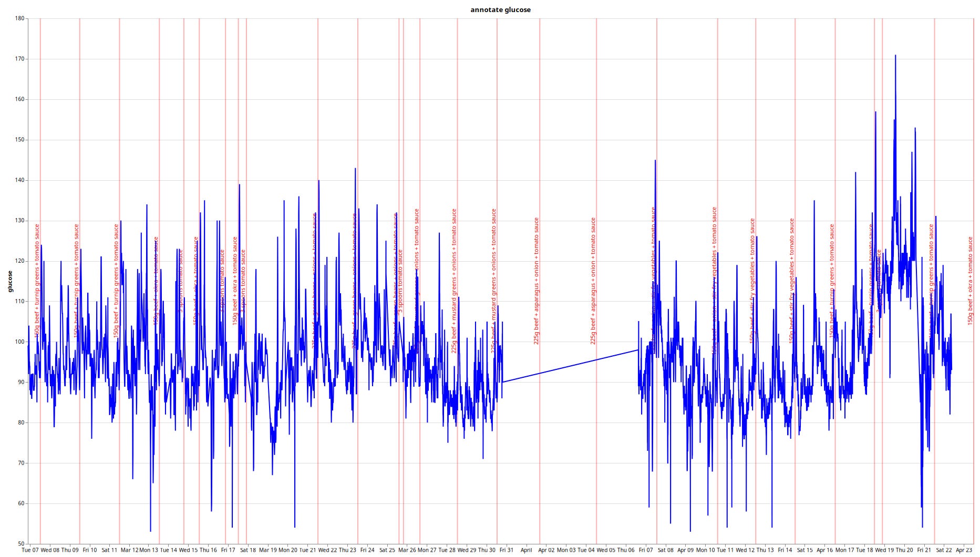Click the 'Fri 31' x-axis date label
Screen dimensions: 980x557
pos(507,551)
